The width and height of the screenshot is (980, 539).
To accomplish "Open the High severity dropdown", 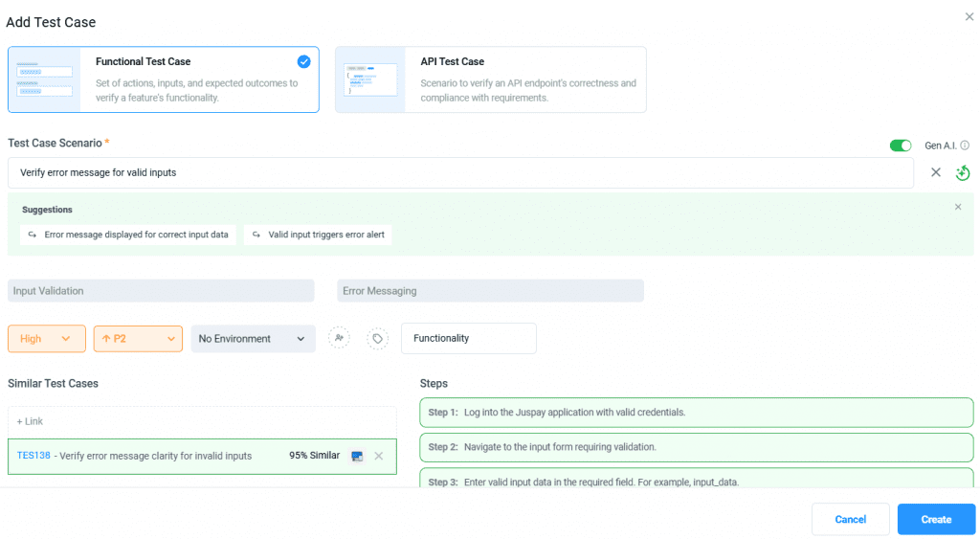I will coord(45,338).
